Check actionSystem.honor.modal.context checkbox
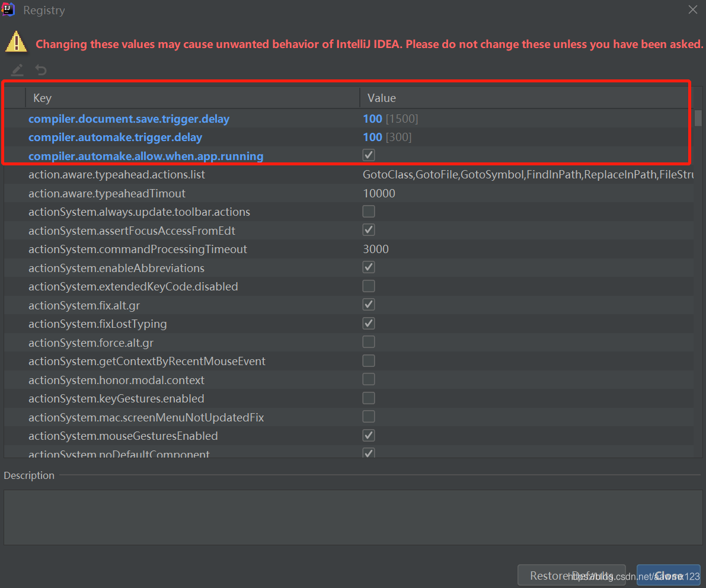 coord(369,379)
